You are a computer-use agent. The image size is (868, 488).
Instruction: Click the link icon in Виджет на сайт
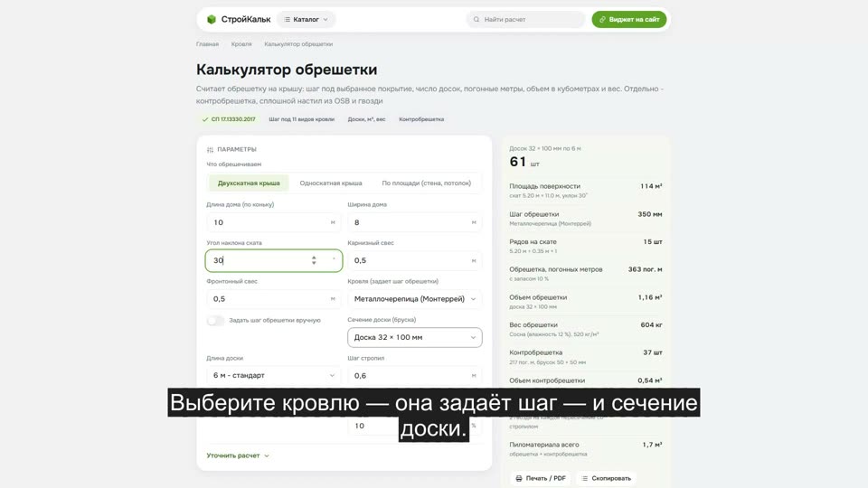click(602, 19)
